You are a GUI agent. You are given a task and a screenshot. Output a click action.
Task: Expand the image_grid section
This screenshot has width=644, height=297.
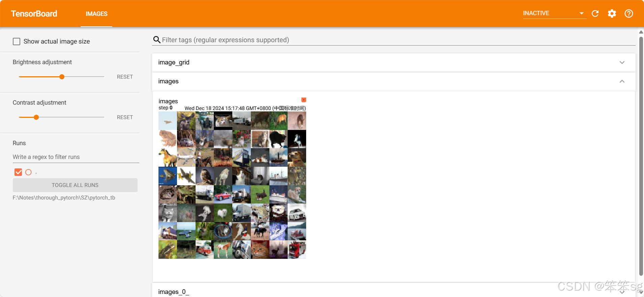393,62
